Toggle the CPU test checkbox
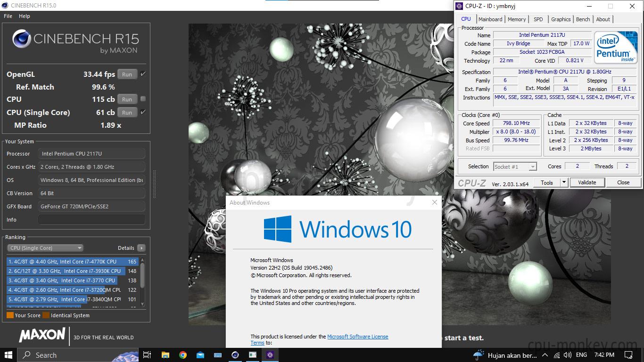Image resolution: width=644 pixels, height=362 pixels. [143, 99]
